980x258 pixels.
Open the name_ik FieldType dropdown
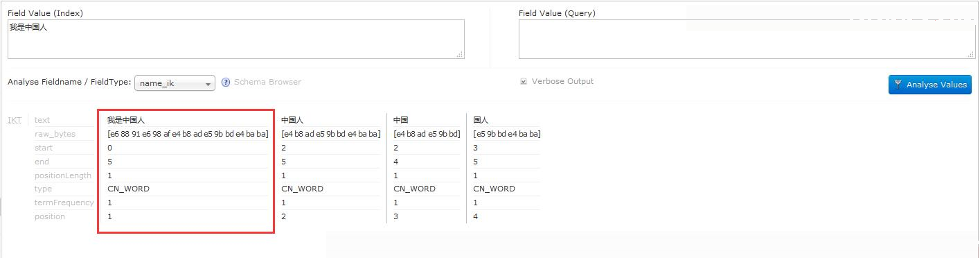[175, 83]
